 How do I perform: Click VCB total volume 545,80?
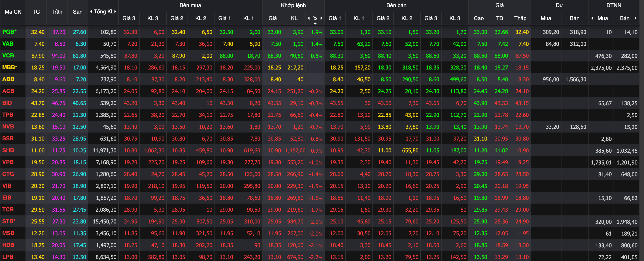click(x=108, y=56)
